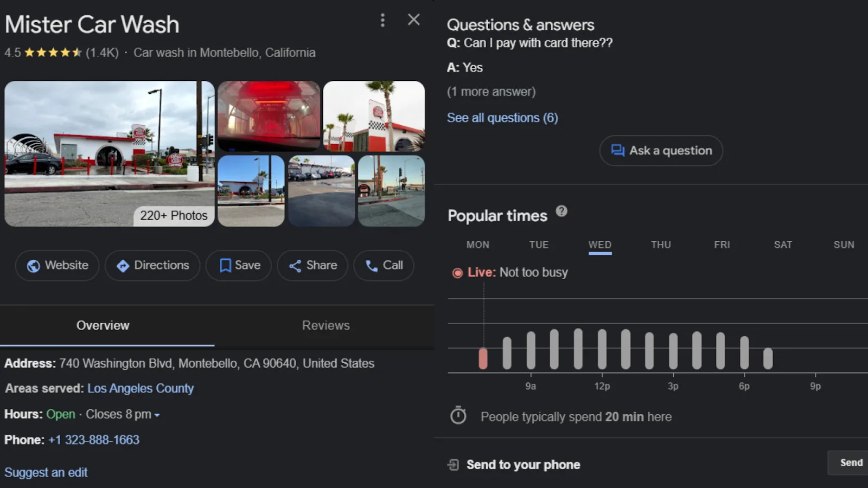Open the palm tree checkered building photo
868x488 pixels.
[374, 116]
